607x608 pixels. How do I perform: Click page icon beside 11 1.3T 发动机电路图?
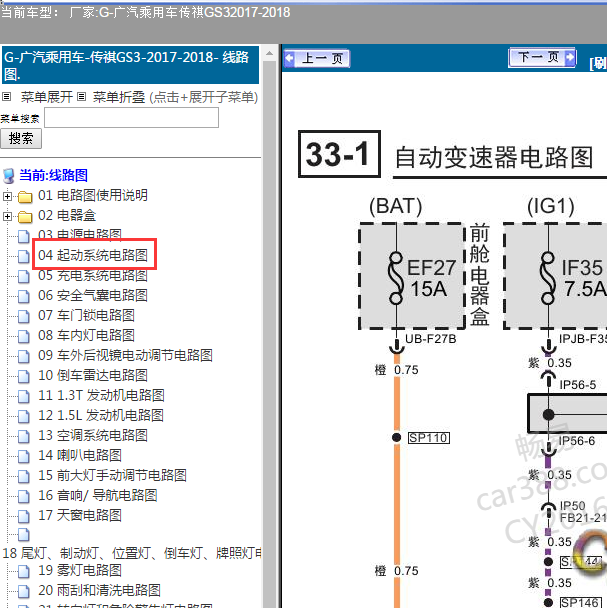[x=24, y=396]
